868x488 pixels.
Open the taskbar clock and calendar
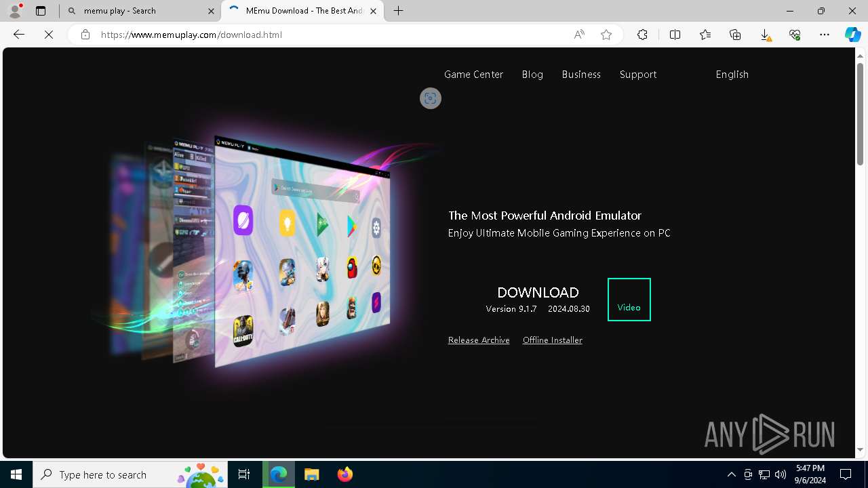(x=810, y=474)
